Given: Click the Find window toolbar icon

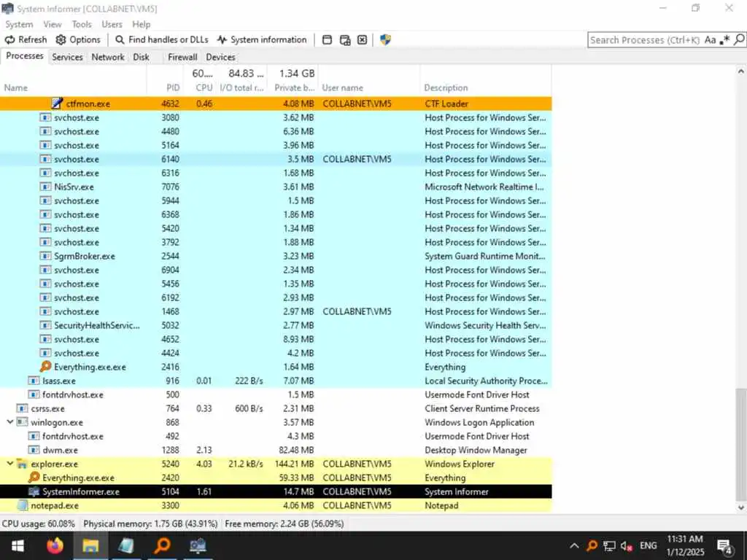Looking at the screenshot, I should 327,40.
